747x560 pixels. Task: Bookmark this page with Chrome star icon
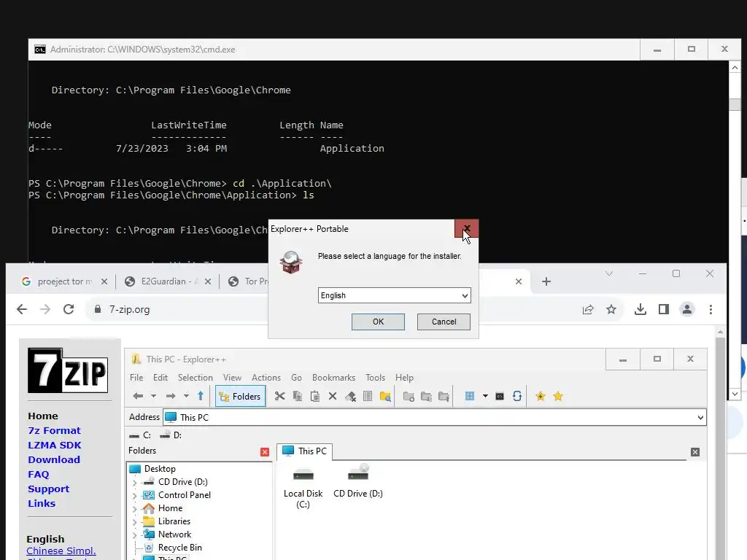(x=611, y=309)
